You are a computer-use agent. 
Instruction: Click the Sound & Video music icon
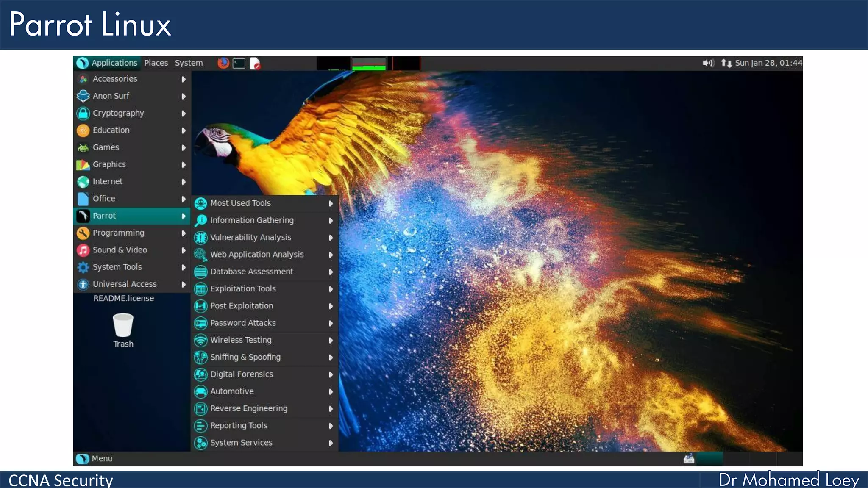83,250
